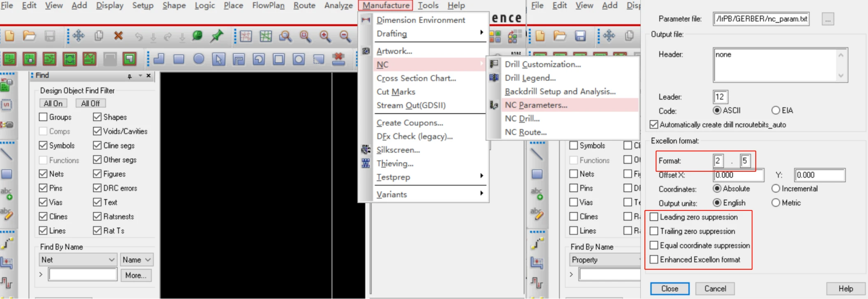The height and width of the screenshot is (299, 868).
Task: Click the Zoom In magnifier icon
Action: coord(325,37)
